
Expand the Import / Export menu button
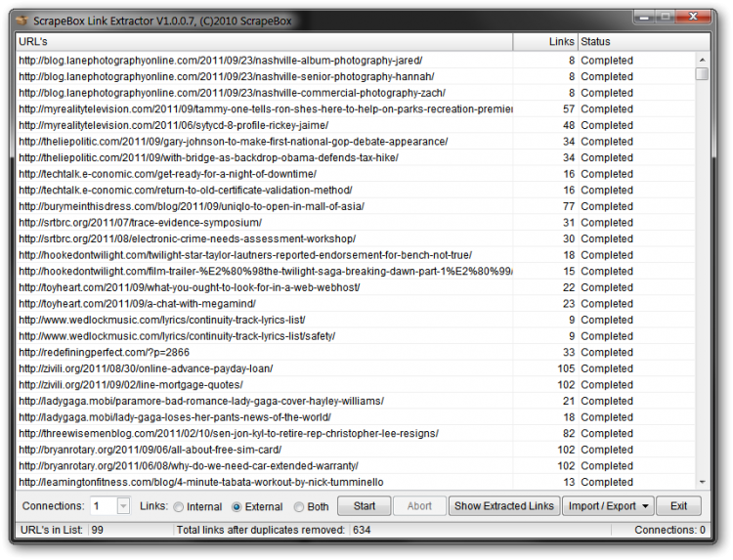(607, 506)
